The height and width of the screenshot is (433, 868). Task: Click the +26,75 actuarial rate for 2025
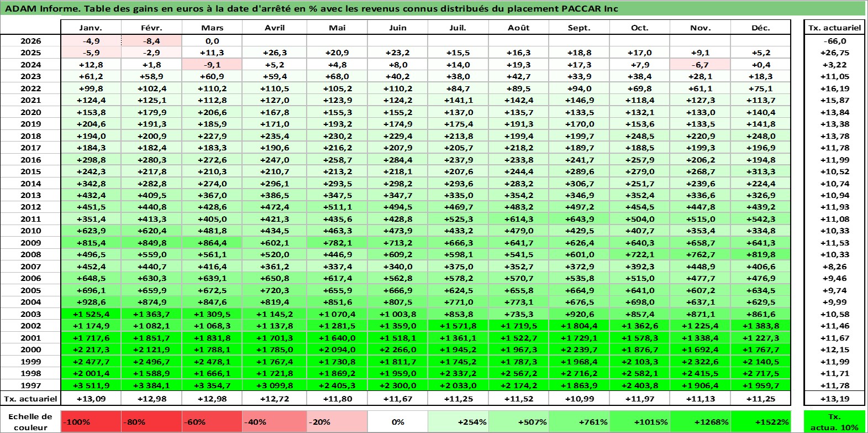click(835, 53)
